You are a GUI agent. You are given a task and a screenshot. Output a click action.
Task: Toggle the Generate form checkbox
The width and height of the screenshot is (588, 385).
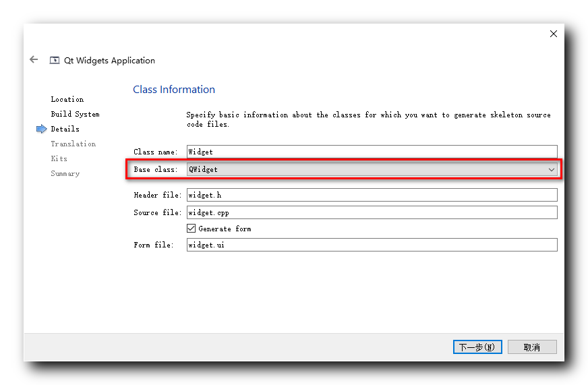192,229
